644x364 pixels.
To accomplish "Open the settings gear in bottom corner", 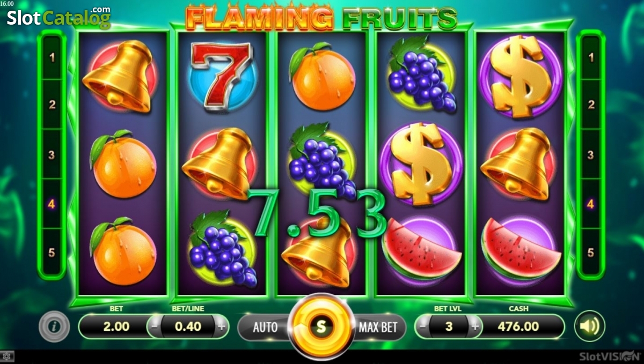I will click(6, 356).
